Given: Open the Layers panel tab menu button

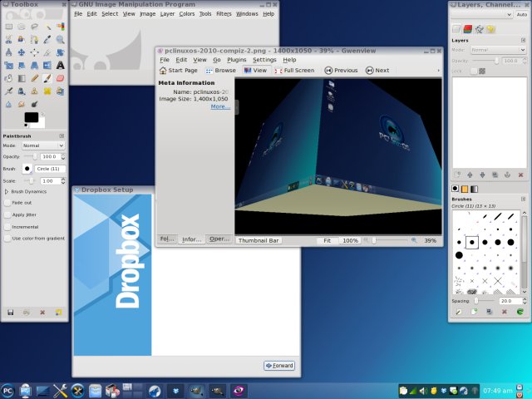Looking at the screenshot, I should click(x=523, y=41).
